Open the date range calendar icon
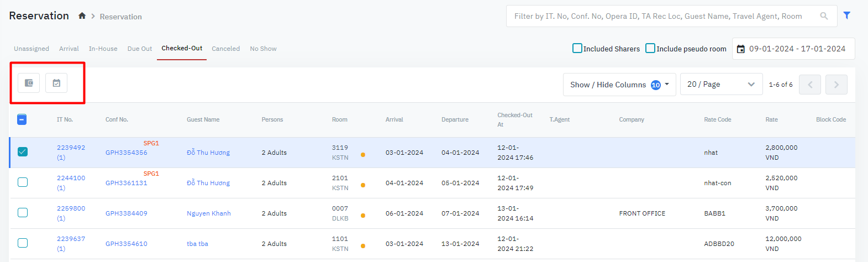Image resolution: width=868 pixels, height=262 pixels. click(x=741, y=49)
